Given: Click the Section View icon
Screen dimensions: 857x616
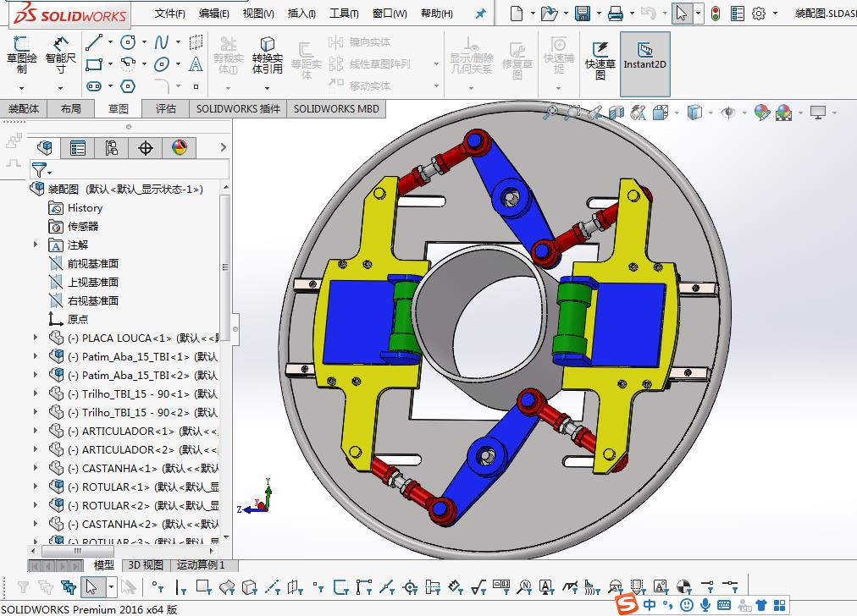Looking at the screenshot, I should pyautogui.click(x=616, y=113).
